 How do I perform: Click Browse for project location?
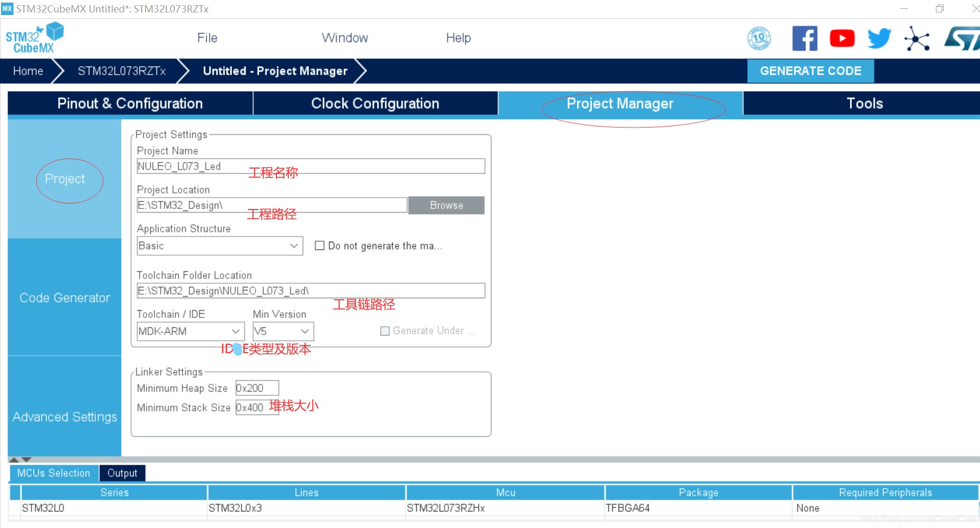446,205
